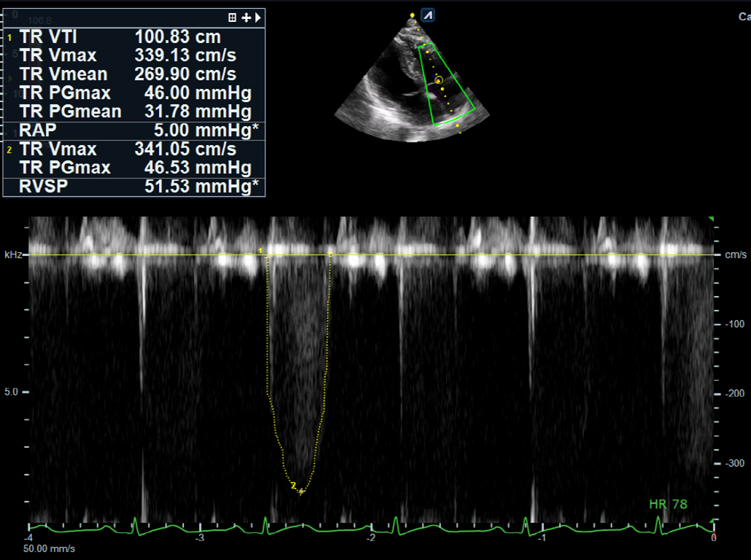Select the second TR Vmax 341.05 cm/s row
751x560 pixels.
[x=134, y=149]
